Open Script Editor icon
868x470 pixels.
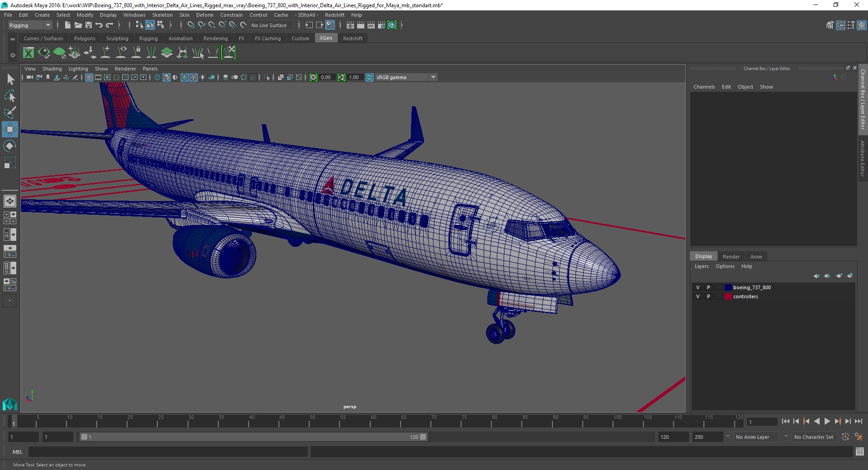pyautogui.click(x=860, y=451)
